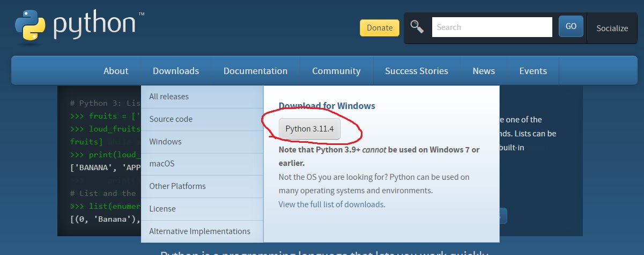Image resolution: width=644 pixels, height=255 pixels.
Task: Expand the Downloads menu
Action: 175,71
